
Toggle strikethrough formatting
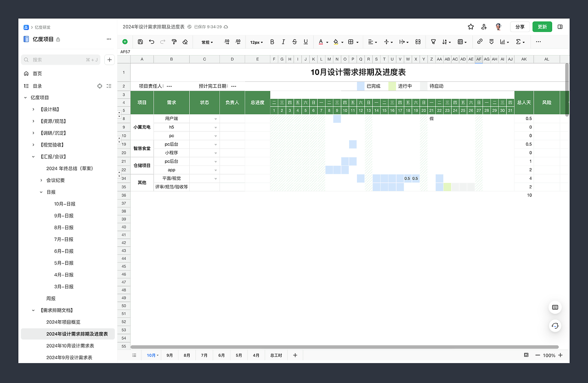click(294, 42)
